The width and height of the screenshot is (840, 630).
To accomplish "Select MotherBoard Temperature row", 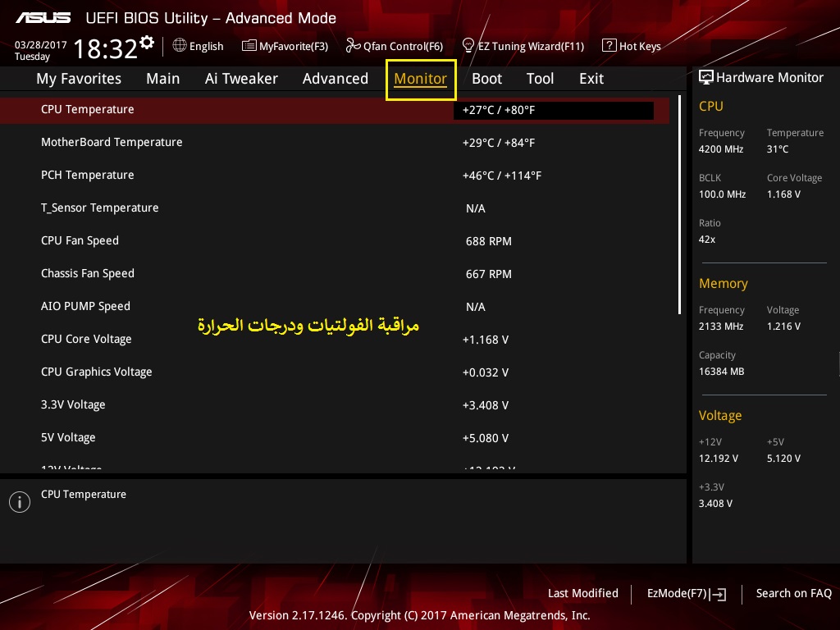I will click(335, 143).
